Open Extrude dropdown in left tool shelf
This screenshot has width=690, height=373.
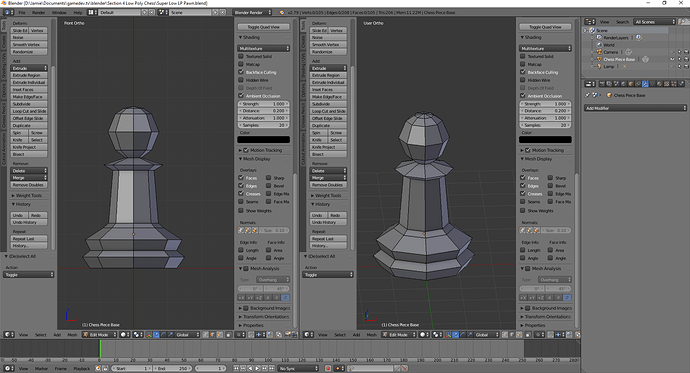click(29, 68)
